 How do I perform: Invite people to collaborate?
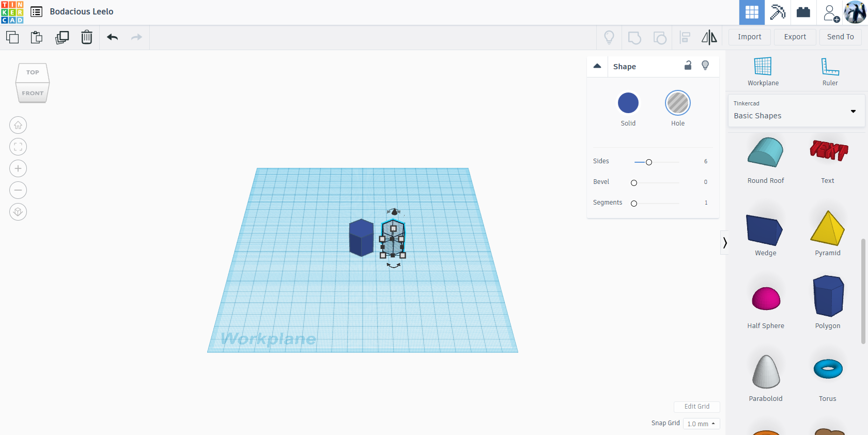tap(830, 12)
